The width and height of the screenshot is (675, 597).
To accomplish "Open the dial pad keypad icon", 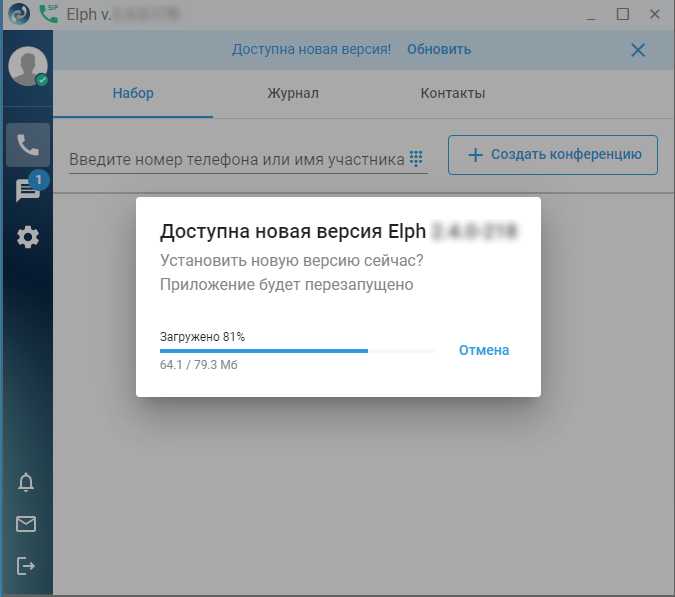I will pyautogui.click(x=416, y=159).
